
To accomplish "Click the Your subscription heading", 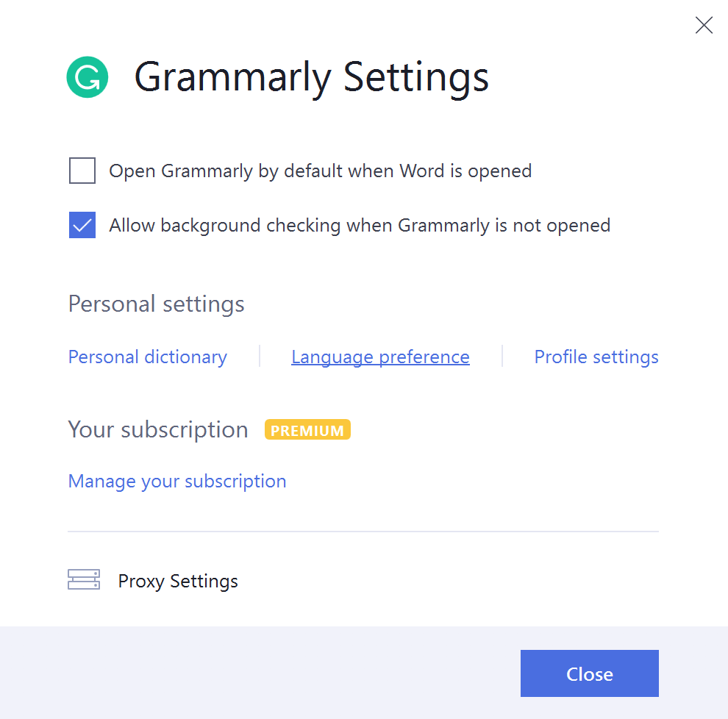I will coord(158,430).
